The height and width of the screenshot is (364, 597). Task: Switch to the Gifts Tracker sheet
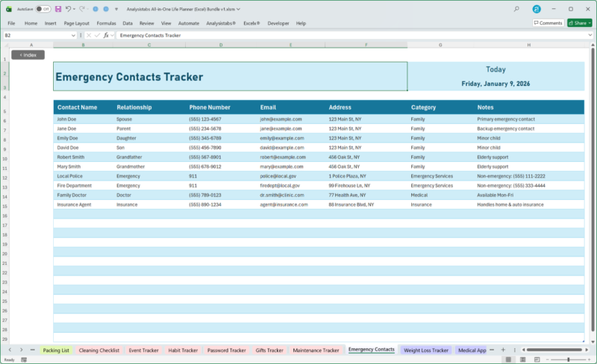pyautogui.click(x=269, y=351)
